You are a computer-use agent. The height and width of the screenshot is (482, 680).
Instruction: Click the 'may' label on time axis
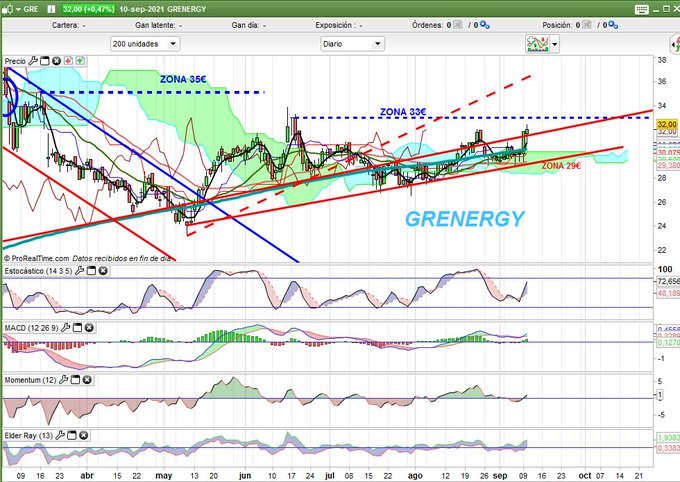click(163, 475)
